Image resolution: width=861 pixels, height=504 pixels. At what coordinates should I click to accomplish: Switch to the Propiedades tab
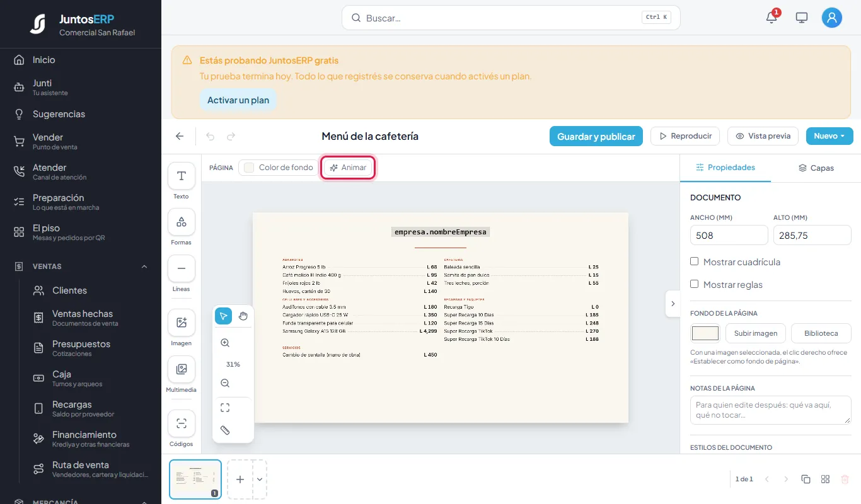725,168
